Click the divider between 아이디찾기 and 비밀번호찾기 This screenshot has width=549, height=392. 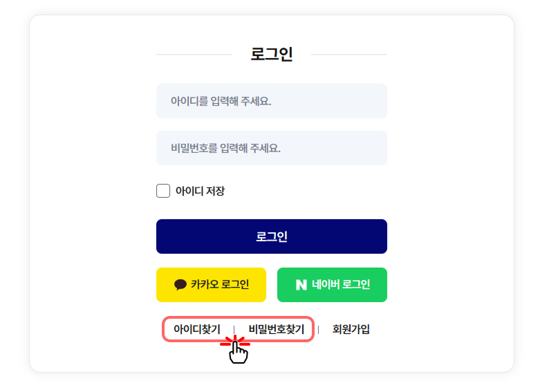click(234, 329)
